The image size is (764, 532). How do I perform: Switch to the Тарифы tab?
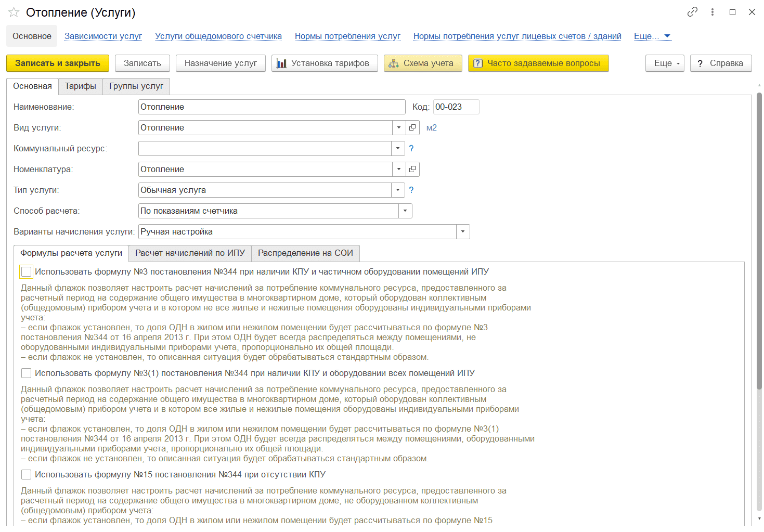[81, 86]
